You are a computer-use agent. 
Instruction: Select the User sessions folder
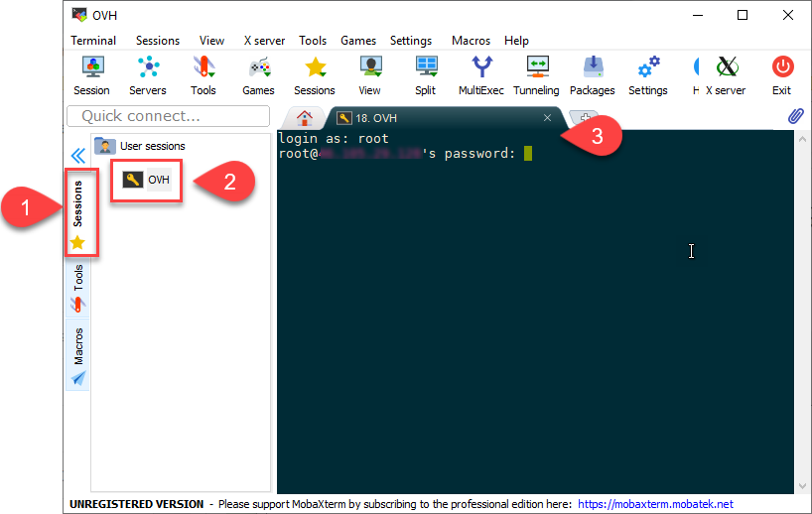(140, 146)
